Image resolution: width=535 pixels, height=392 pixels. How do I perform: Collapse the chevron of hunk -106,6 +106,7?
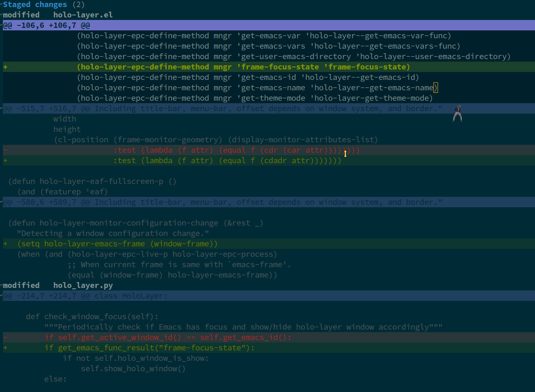[x=2, y=25]
